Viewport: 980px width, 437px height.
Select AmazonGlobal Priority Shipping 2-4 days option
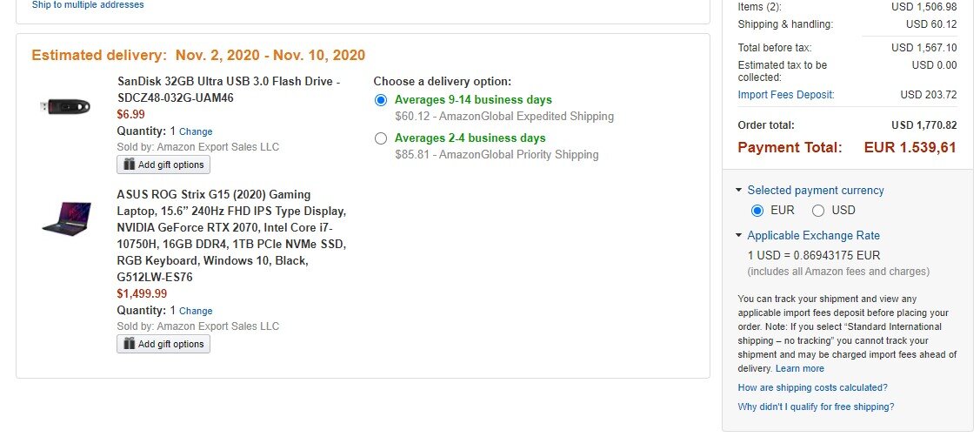tap(381, 138)
